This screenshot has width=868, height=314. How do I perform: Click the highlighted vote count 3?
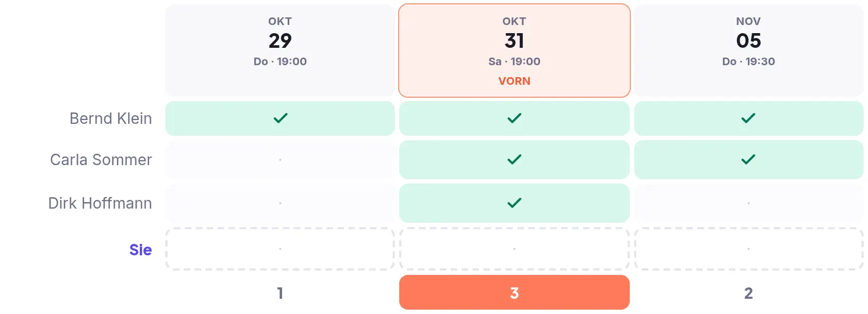[514, 292]
